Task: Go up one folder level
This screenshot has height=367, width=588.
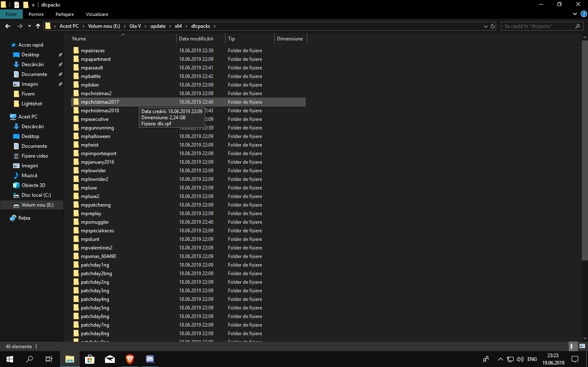Action: point(38,26)
